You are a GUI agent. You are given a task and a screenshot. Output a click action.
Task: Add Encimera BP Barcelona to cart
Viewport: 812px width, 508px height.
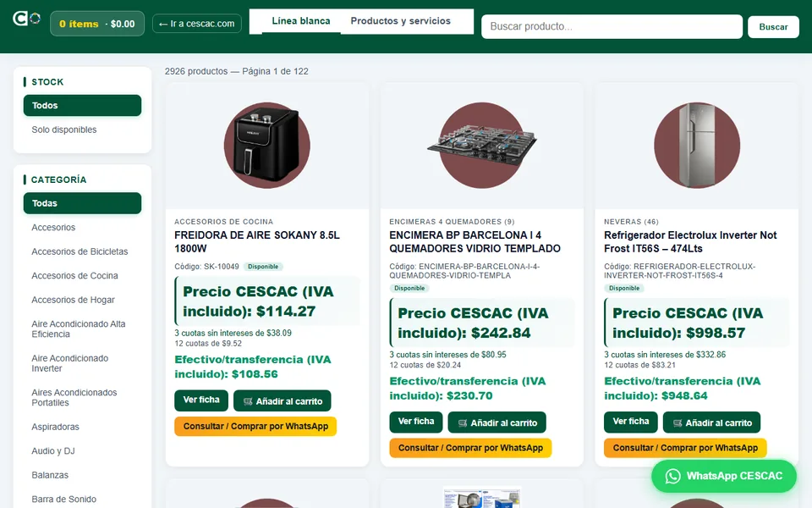(x=497, y=422)
